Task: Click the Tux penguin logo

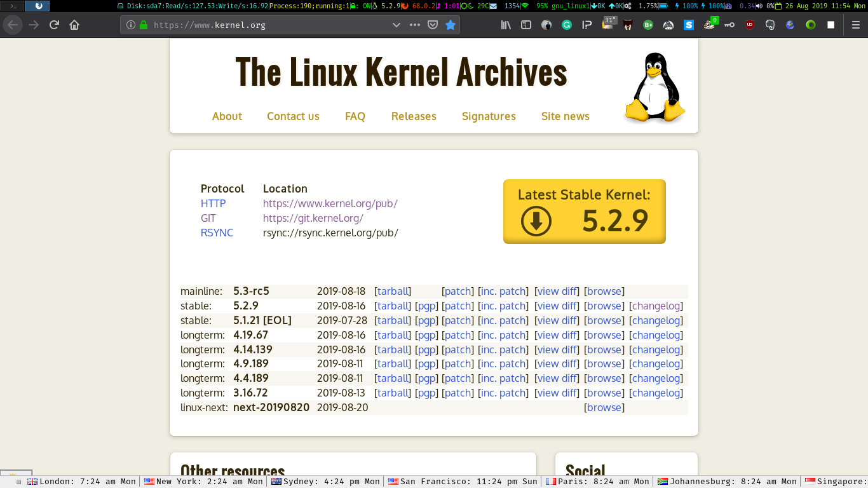Action: (x=654, y=87)
